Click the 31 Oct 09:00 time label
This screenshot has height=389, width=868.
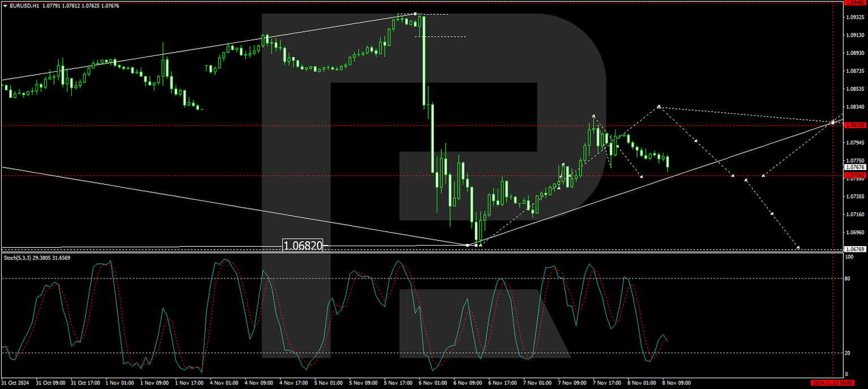click(51, 383)
